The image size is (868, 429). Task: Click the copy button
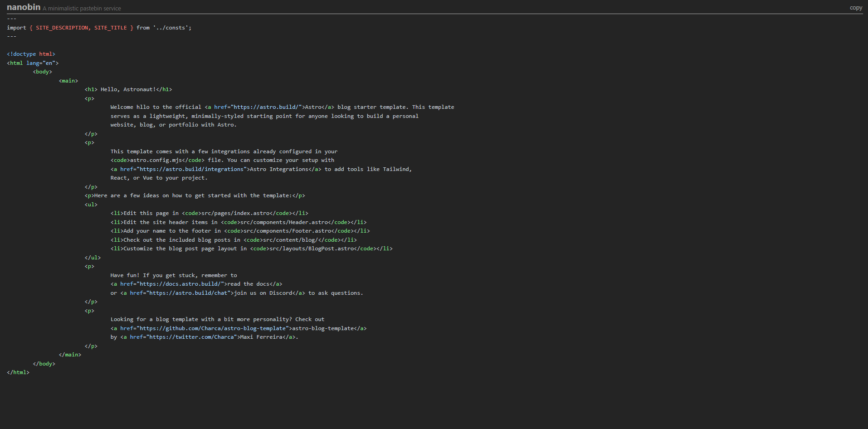pyautogui.click(x=856, y=8)
